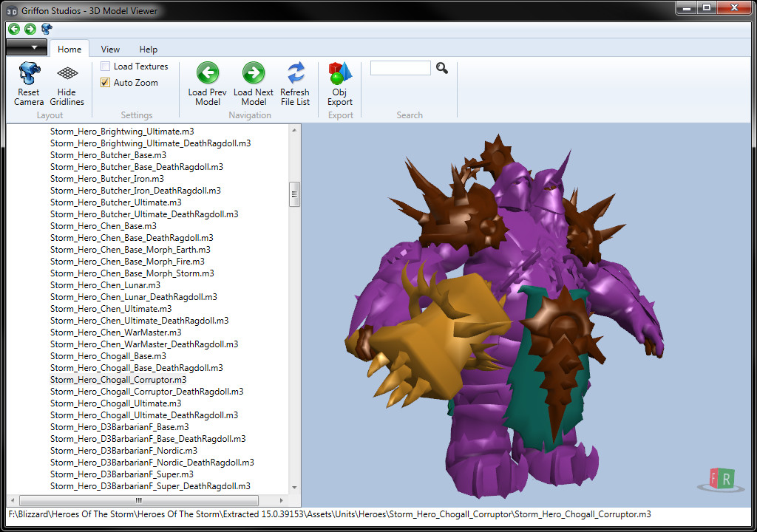Select Storm_Hero_Chen_Lunar.m3
The image size is (757, 532).
[105, 284]
